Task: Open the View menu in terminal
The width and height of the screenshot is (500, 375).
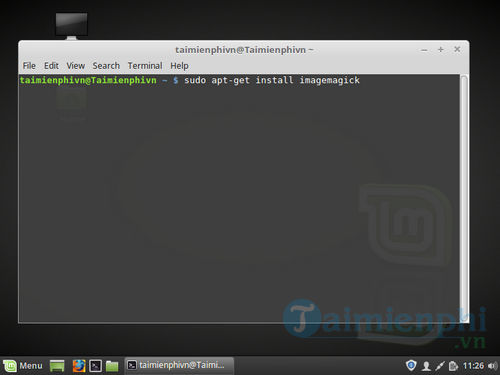Action: point(75,66)
